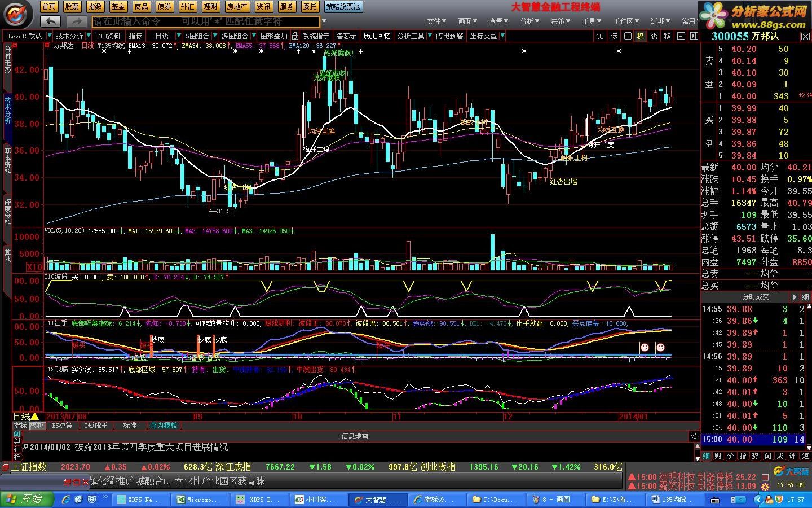This screenshot has height=508, width=812.
Task: Click the crosshair cursor icon
Action: point(628,36)
